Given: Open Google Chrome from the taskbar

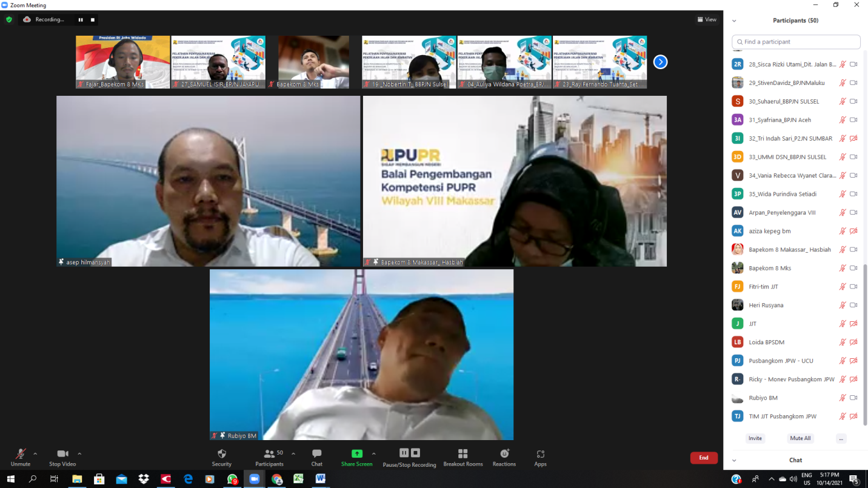Looking at the screenshot, I should [x=277, y=479].
